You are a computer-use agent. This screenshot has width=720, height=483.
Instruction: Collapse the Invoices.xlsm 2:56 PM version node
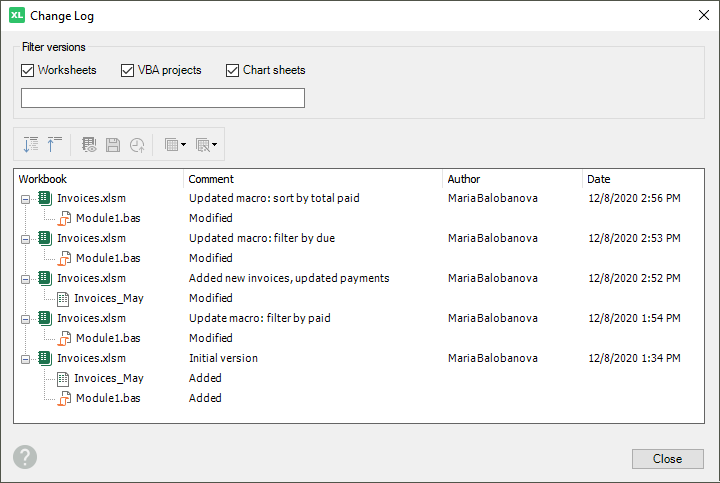(x=26, y=199)
